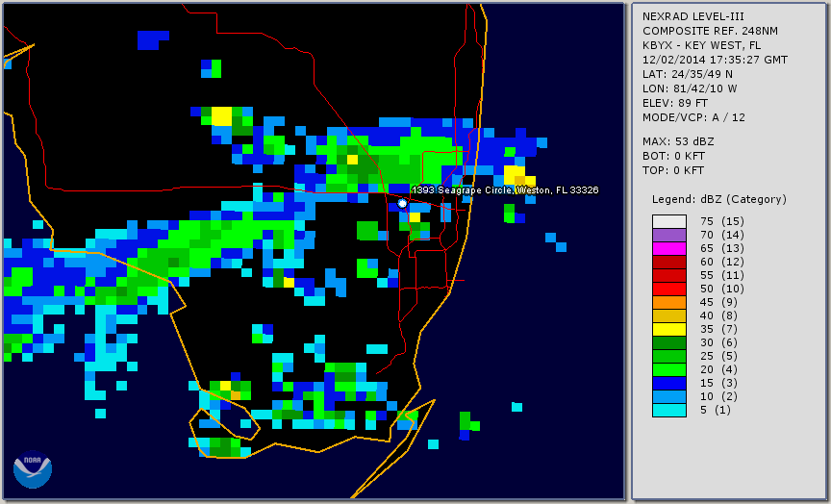The image size is (831, 504).
Task: Select the 30 dBZ dark green swatch
Action: [669, 342]
